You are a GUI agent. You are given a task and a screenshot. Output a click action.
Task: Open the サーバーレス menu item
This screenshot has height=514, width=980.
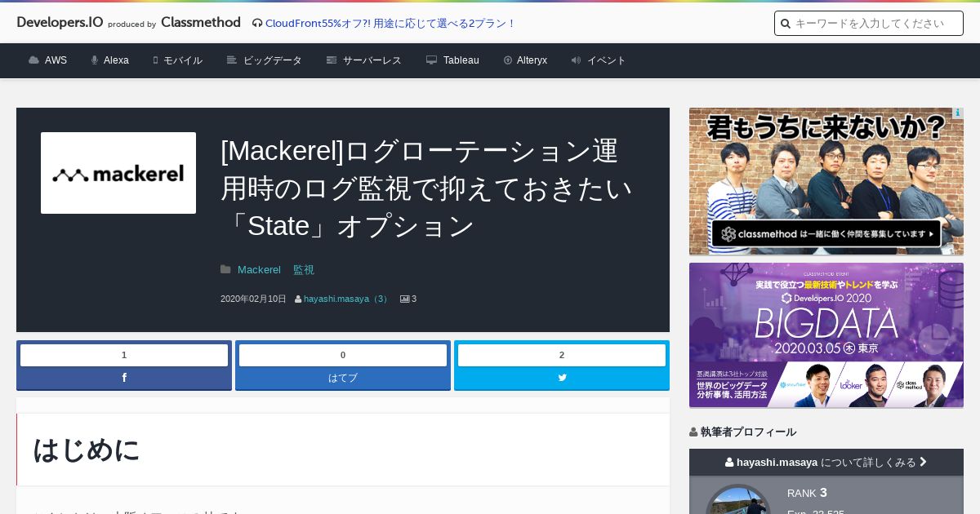pyautogui.click(x=372, y=60)
